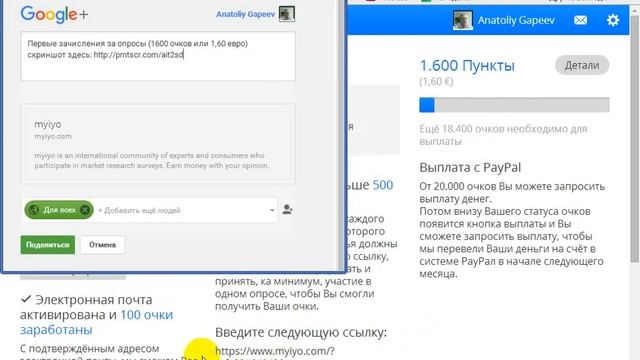Click the checkmark next to 'Электронная почта'
This screenshot has height=360, width=640.
coord(26,299)
